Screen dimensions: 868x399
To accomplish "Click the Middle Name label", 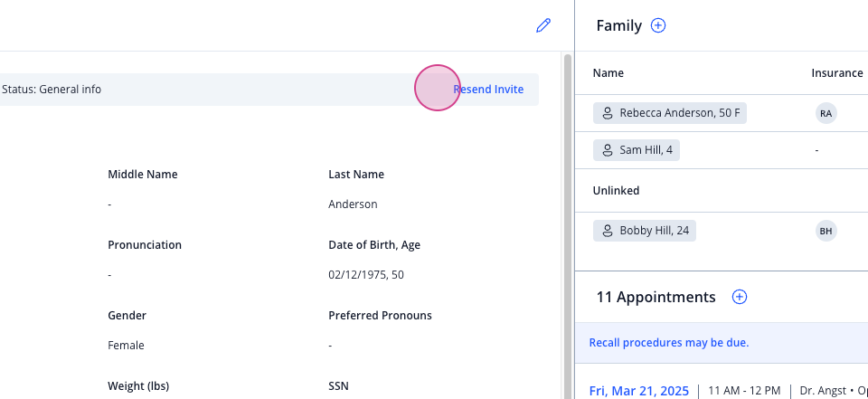I will (143, 174).
